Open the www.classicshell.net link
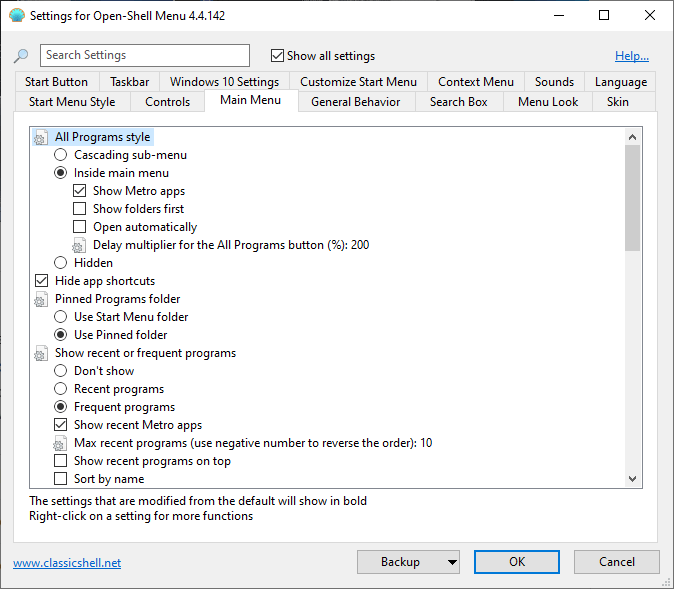This screenshot has width=674, height=589. (67, 563)
